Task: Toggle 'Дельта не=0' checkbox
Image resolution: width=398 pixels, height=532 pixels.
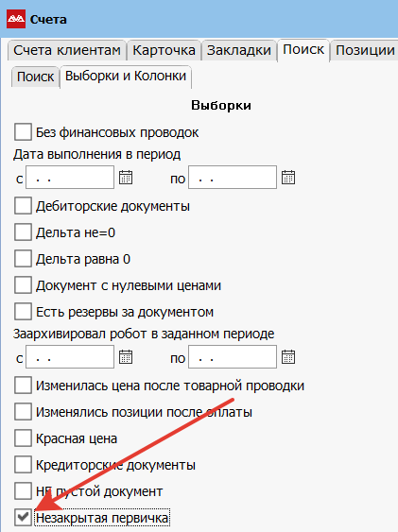Action: (x=23, y=232)
